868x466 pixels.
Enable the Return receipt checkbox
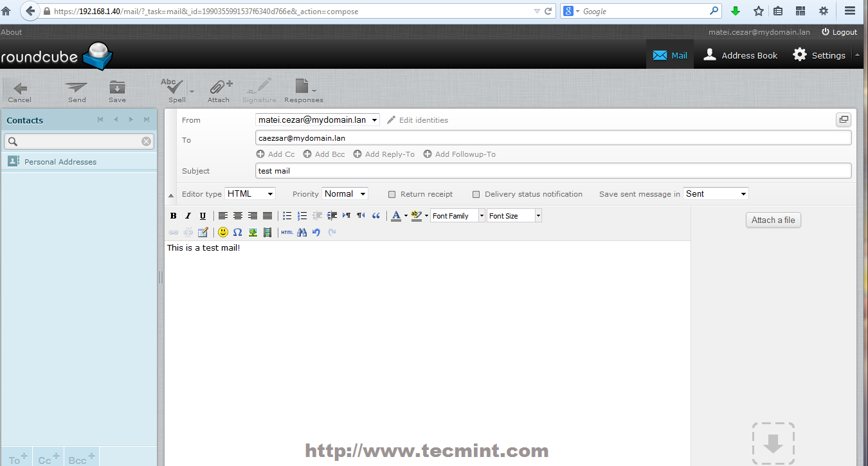tap(392, 194)
